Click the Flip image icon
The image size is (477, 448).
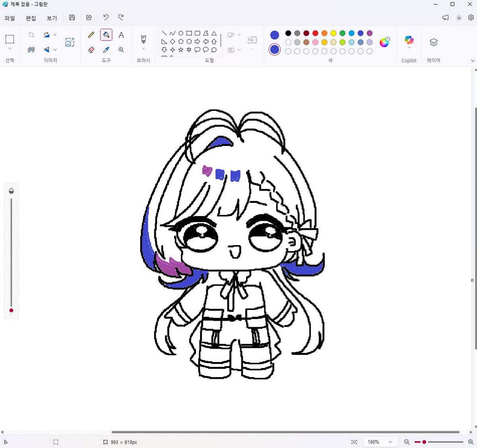point(47,50)
